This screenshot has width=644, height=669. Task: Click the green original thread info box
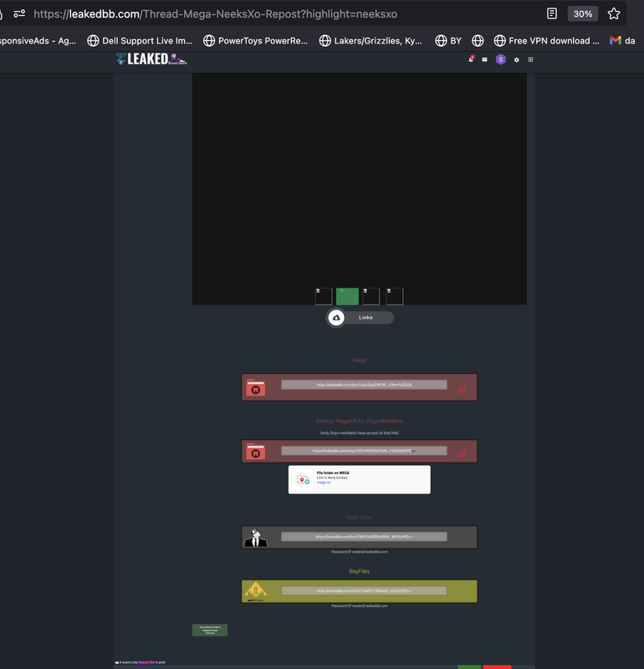pos(210,631)
